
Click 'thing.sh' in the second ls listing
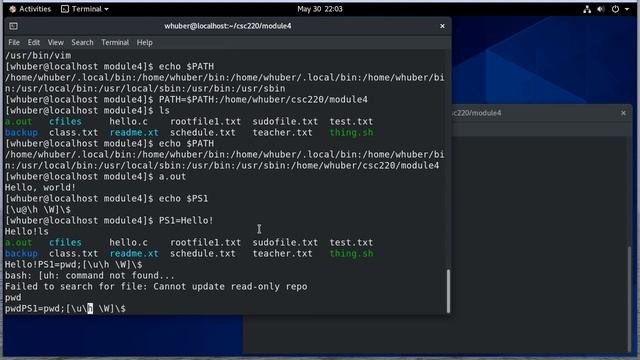pos(351,253)
